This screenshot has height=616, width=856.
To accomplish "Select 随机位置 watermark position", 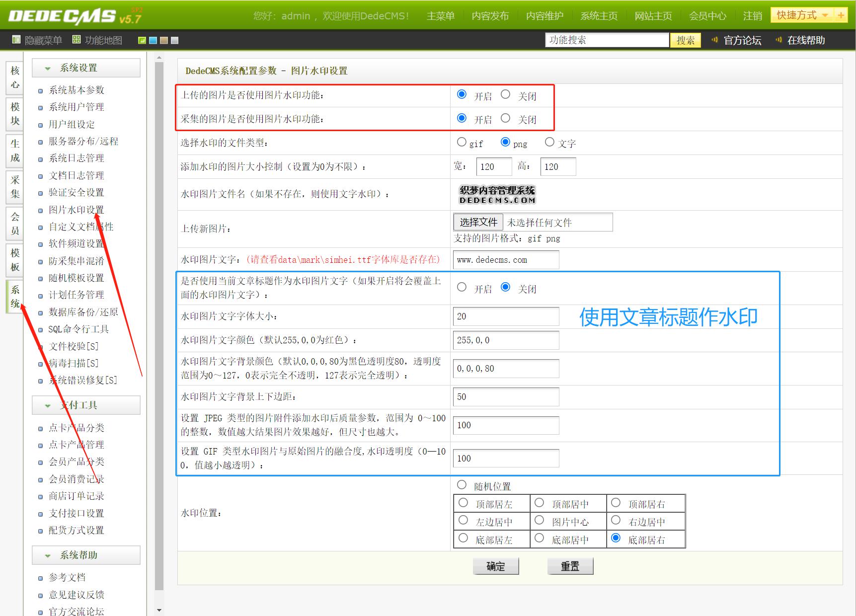I will click(x=462, y=485).
